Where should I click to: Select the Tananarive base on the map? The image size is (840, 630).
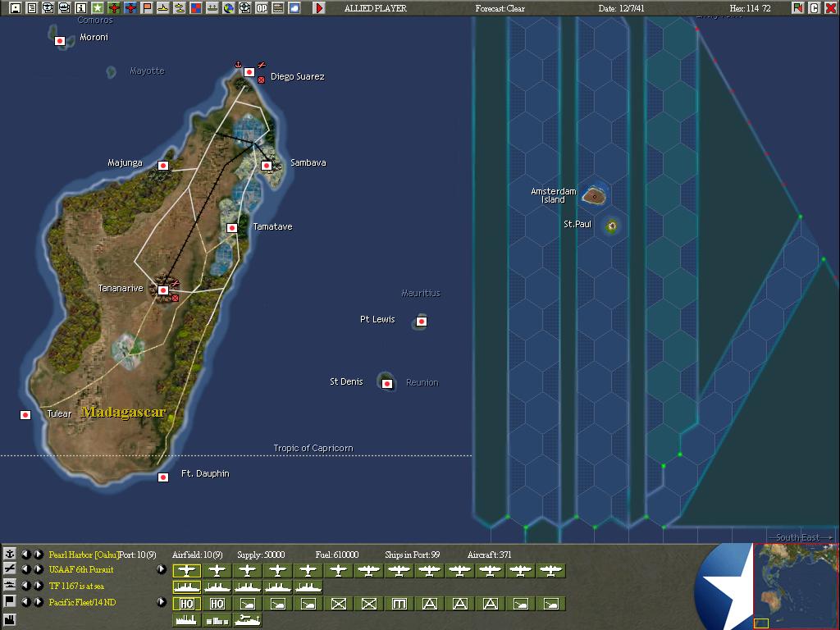(163, 290)
